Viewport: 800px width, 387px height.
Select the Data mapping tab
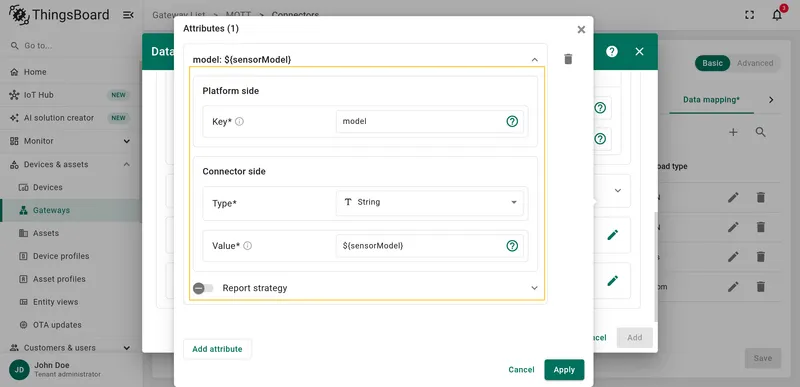coord(711,100)
